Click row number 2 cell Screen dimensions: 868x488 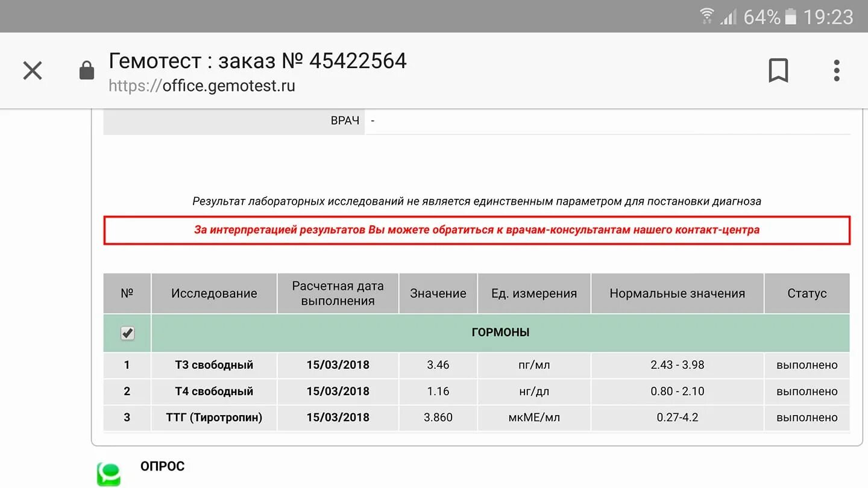pos(127,392)
